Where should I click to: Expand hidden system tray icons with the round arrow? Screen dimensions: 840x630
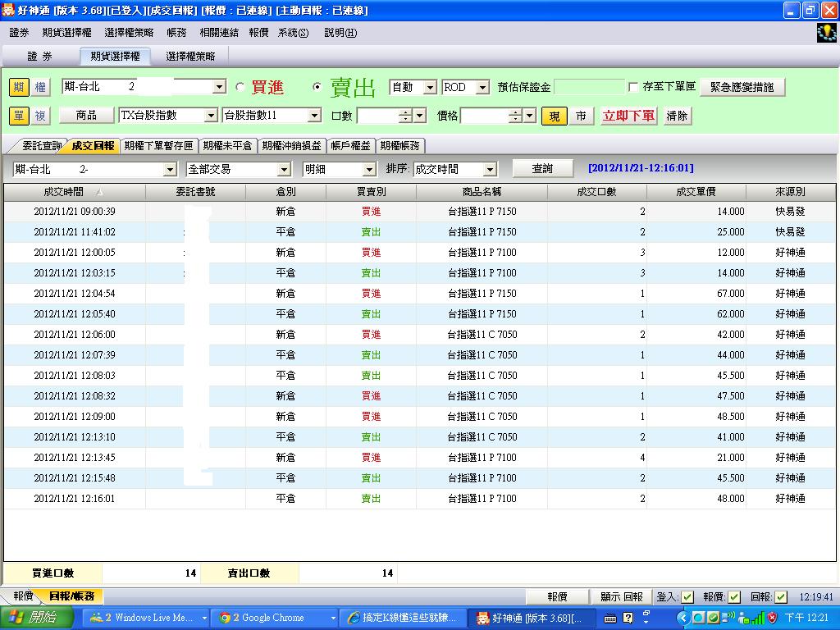[682, 619]
